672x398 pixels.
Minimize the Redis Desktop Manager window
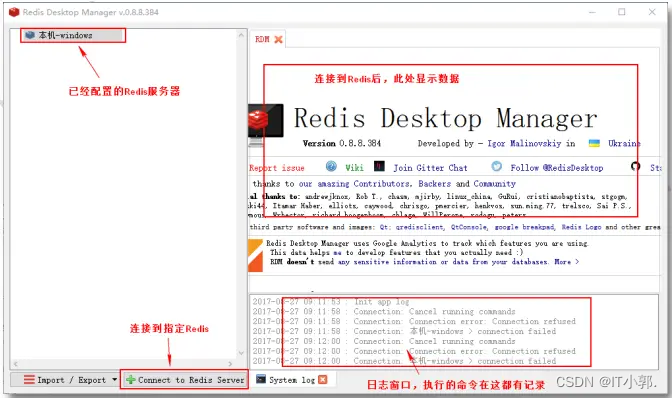pos(592,12)
